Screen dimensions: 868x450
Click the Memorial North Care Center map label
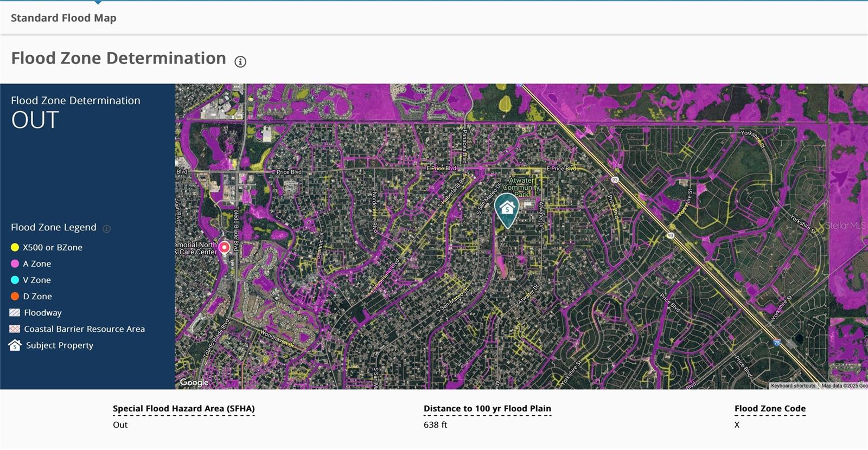click(x=196, y=248)
